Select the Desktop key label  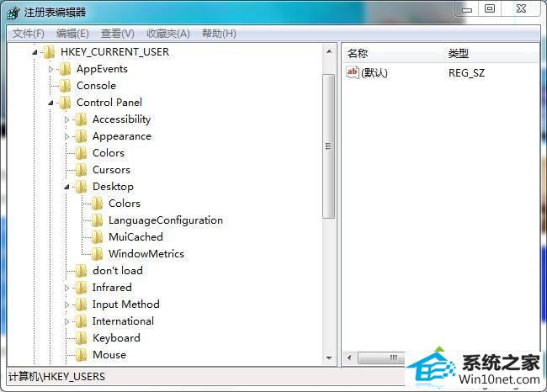113,187
